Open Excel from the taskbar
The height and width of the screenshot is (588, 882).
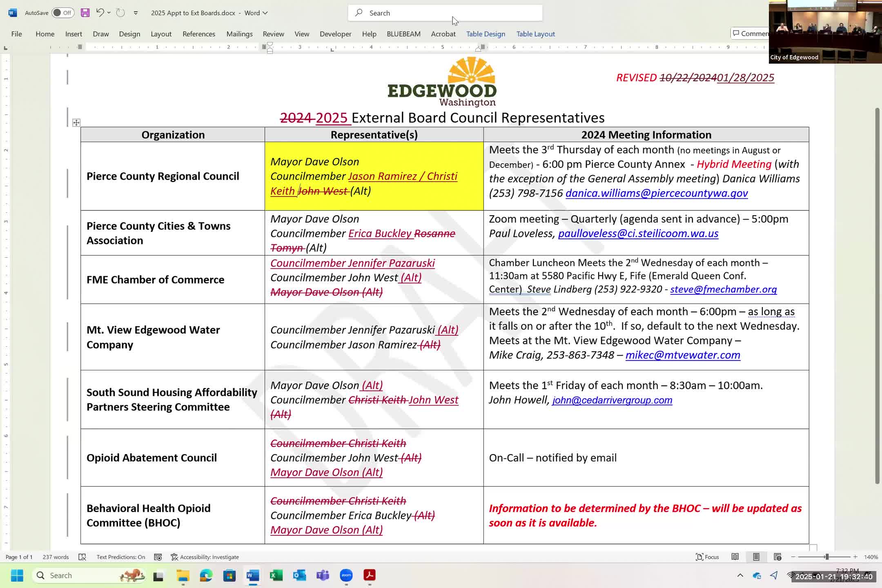(x=276, y=575)
